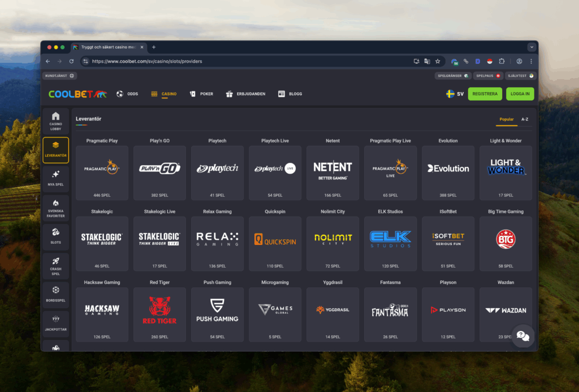Open the Självtest link
Screen dimensions: 579x392
tap(520, 76)
